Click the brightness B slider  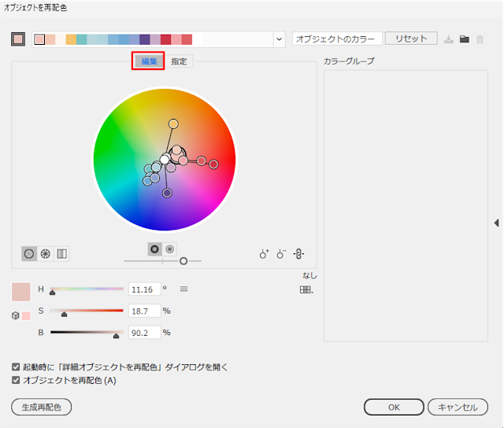tap(87, 333)
